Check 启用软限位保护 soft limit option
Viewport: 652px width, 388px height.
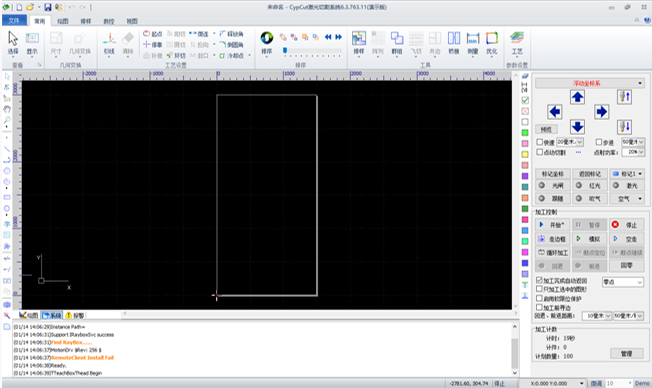(539, 298)
